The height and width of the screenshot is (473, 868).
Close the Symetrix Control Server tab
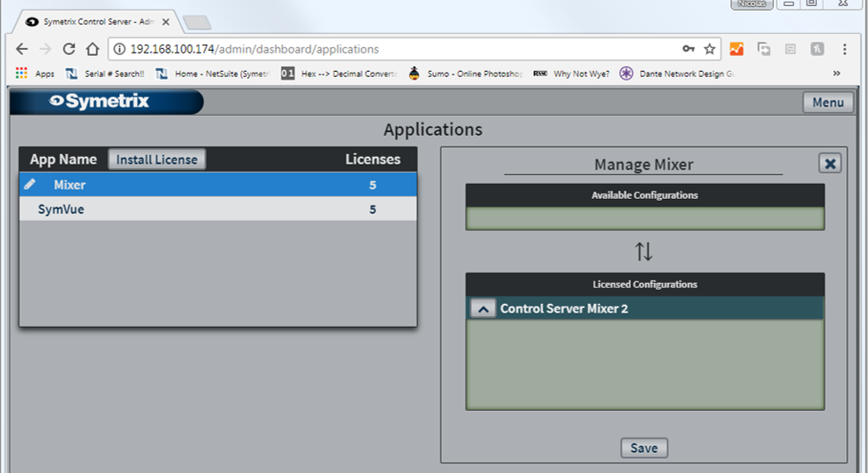tap(166, 22)
